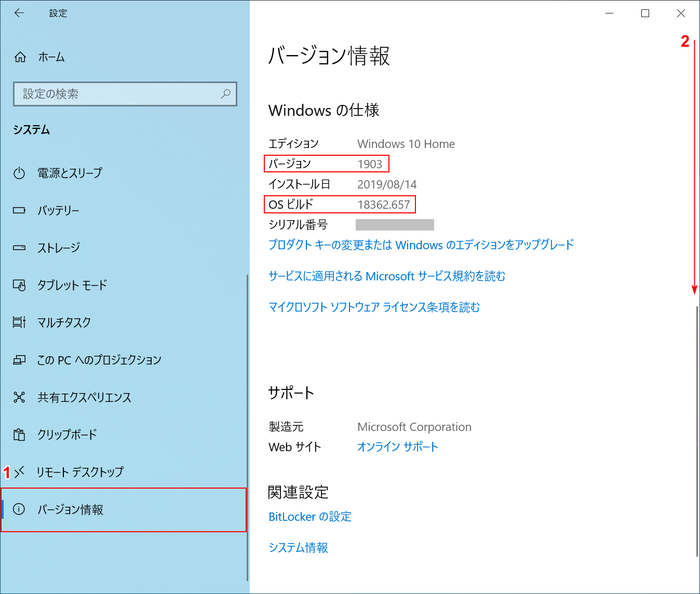Select バージョン情報 in the sidebar
This screenshot has width=700, height=594.
pos(70,509)
